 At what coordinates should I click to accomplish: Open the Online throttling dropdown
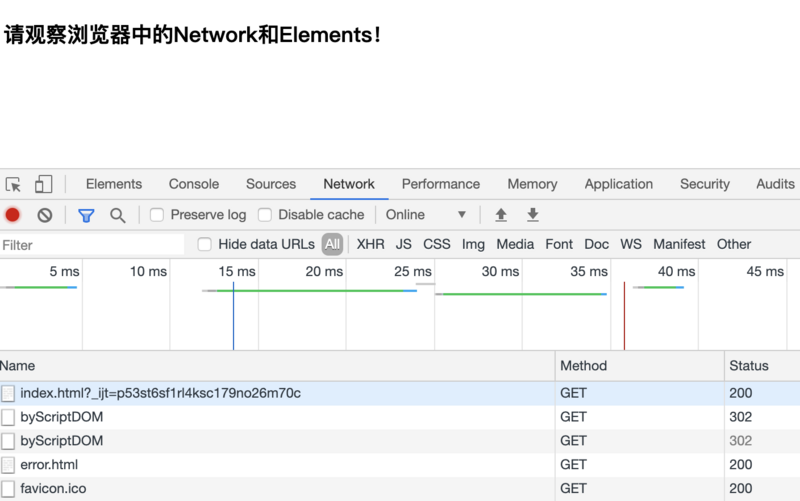(x=426, y=215)
